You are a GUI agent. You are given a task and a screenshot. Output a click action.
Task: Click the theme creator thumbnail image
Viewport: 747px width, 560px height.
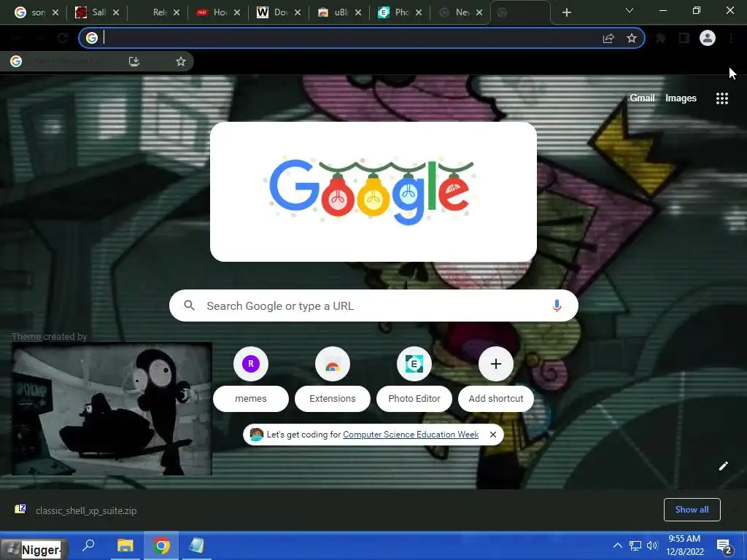(112, 409)
